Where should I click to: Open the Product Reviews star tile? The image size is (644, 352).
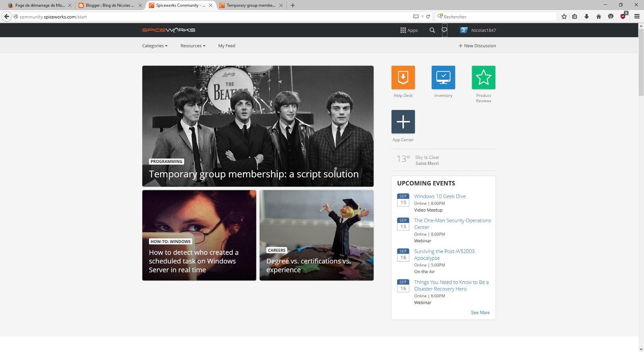click(483, 77)
